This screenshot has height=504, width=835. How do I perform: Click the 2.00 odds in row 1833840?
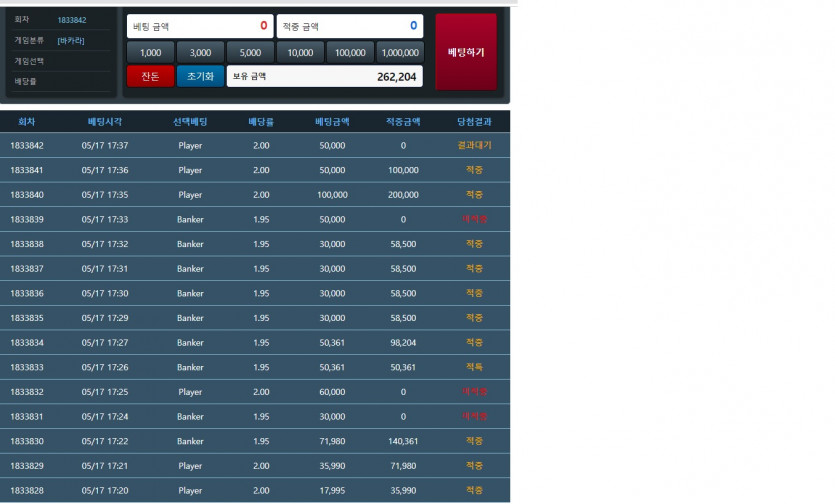coord(261,194)
